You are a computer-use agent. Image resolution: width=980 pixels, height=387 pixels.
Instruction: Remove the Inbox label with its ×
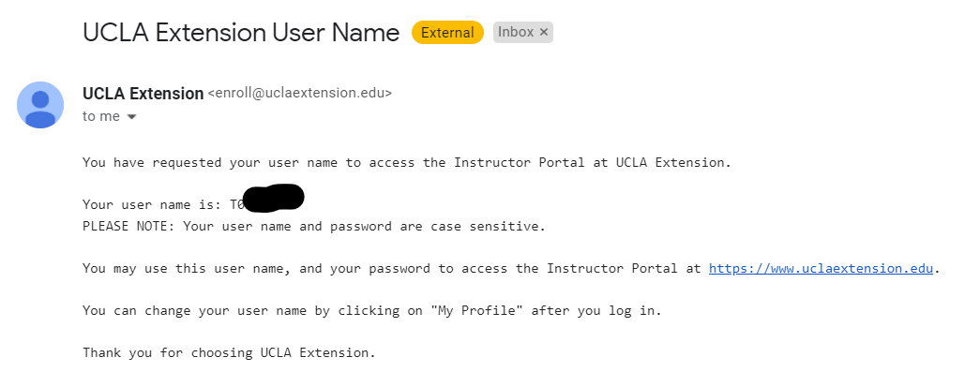(x=544, y=32)
